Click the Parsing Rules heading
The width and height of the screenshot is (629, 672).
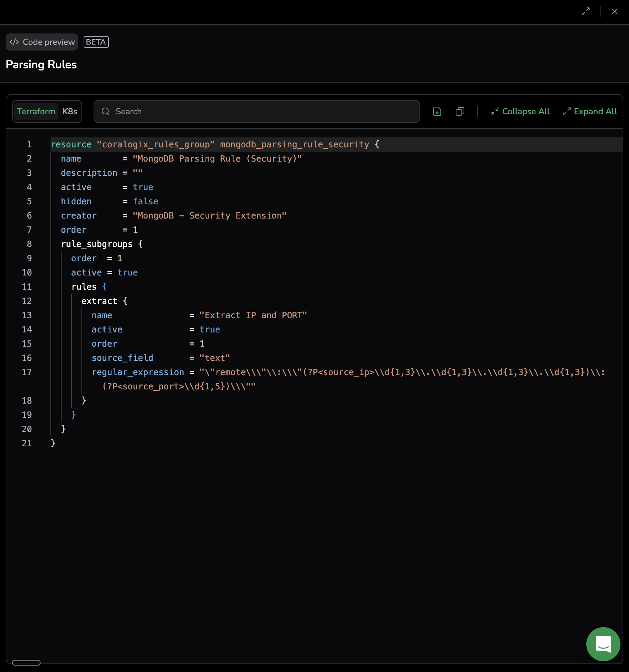41,64
